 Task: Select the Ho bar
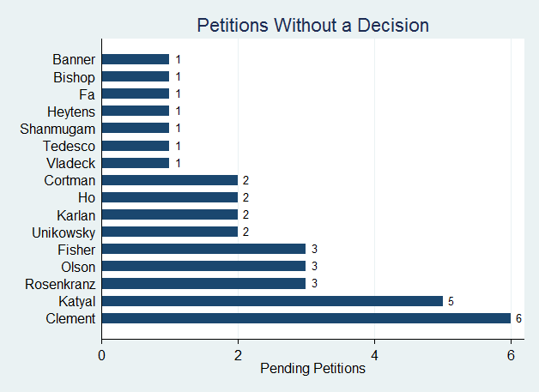(170, 197)
